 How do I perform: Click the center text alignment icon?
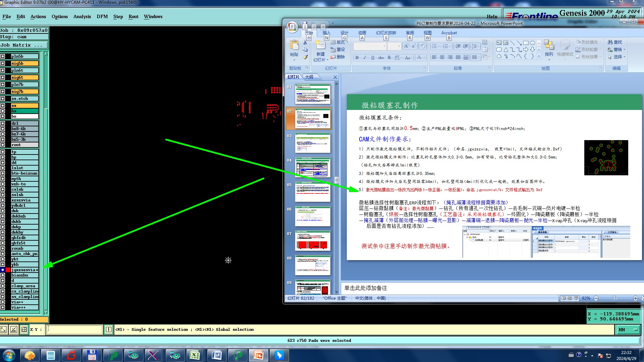[442, 57]
